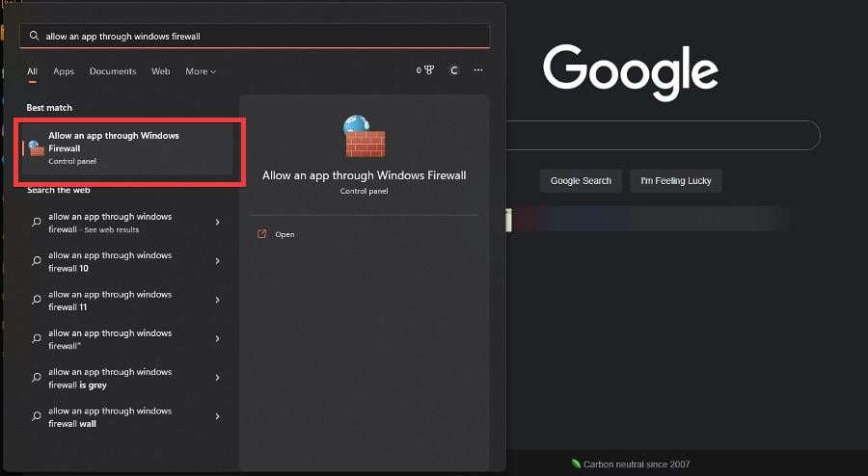Click search icon beside 'firewall is grey' suggestion
868x476 pixels.
tap(37, 378)
